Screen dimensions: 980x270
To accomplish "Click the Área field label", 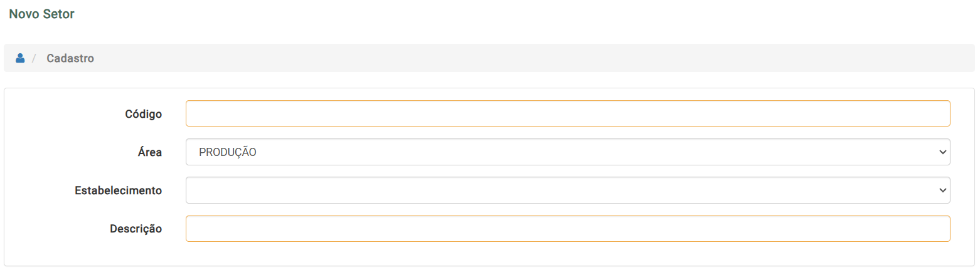I will pyautogui.click(x=150, y=152).
